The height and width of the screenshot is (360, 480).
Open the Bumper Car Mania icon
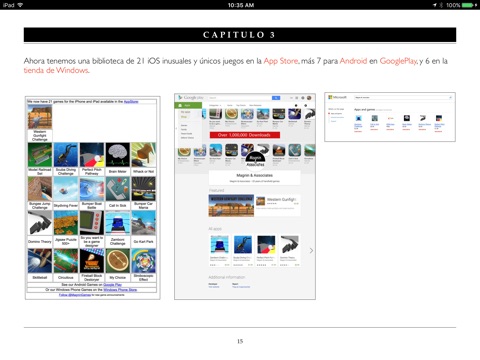(143, 189)
